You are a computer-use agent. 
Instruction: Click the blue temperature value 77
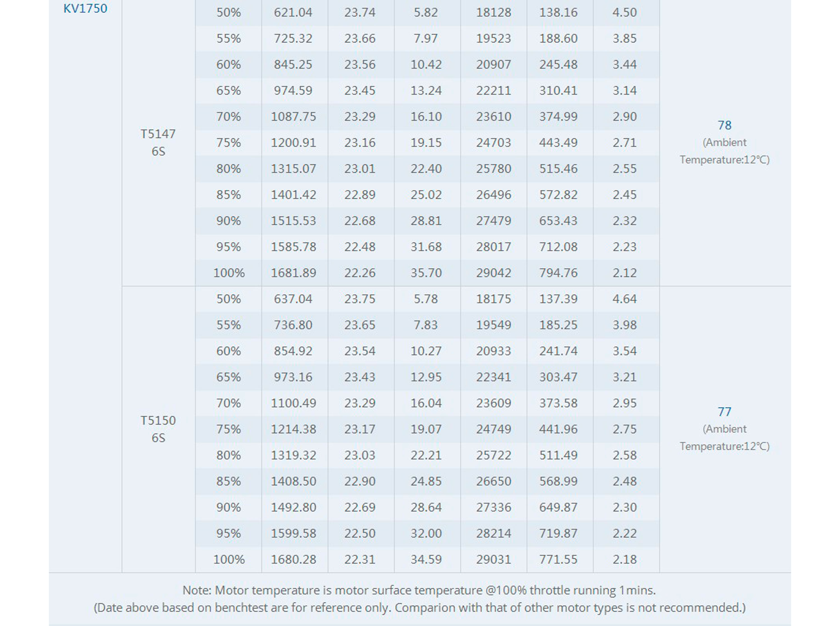[724, 412]
